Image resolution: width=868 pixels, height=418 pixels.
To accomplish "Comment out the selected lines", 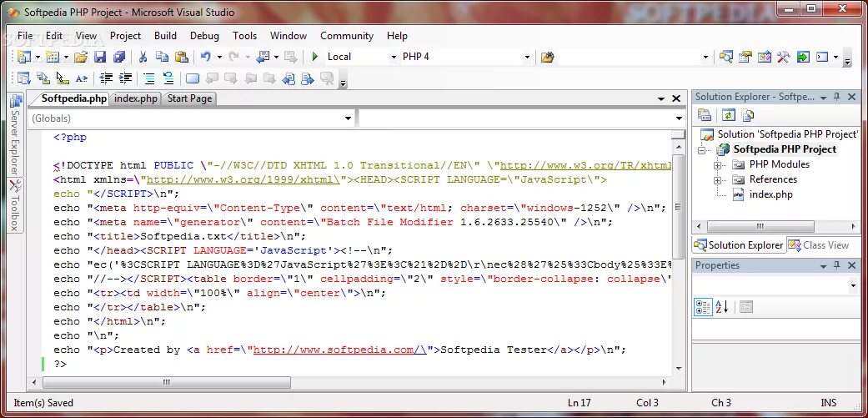I will click(149, 78).
